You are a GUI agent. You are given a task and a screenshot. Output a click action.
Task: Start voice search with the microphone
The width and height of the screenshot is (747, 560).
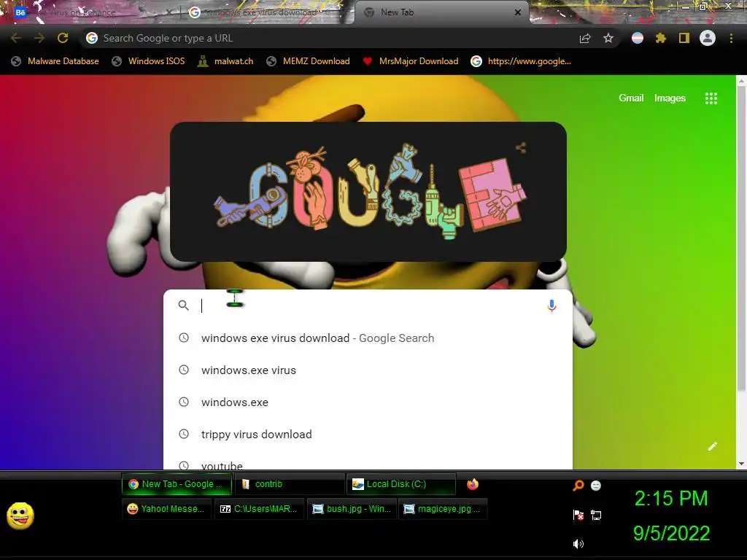(x=551, y=306)
